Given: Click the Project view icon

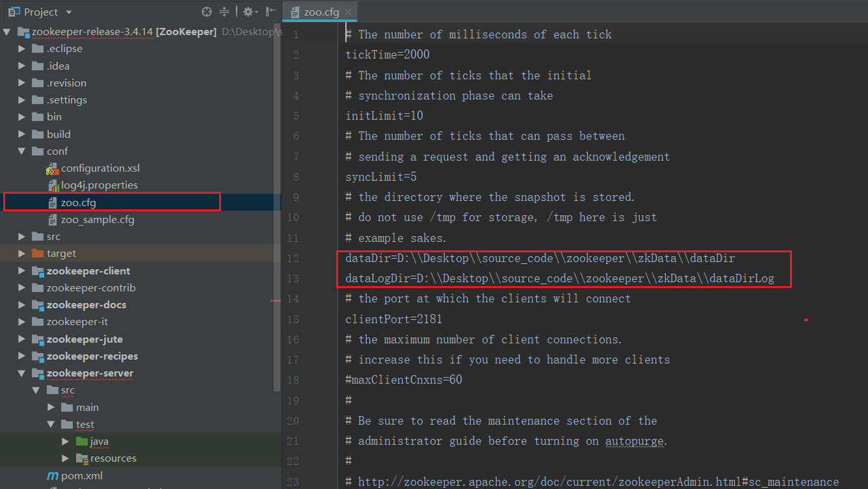Looking at the screenshot, I should 12,12.
